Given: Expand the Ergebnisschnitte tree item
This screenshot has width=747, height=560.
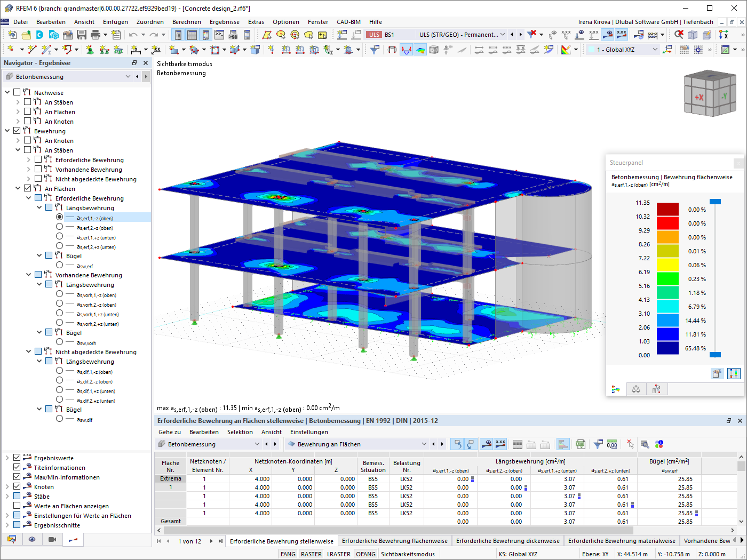Looking at the screenshot, I should (7, 525).
